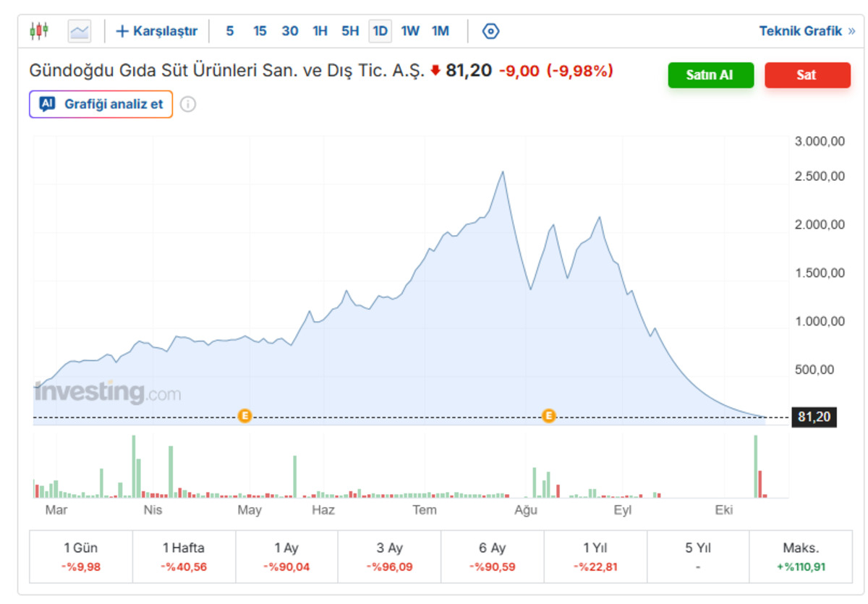Select the 1W interval
Screen dimensions: 868x604
410,31
